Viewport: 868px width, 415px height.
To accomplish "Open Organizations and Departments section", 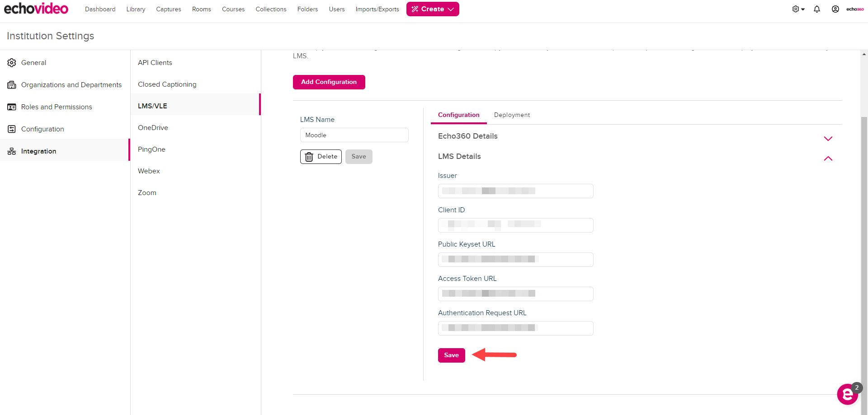I will click(71, 85).
